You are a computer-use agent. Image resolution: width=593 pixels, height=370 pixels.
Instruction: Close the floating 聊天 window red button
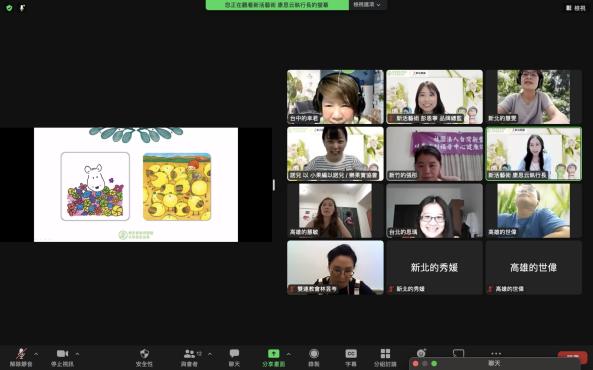[416, 364]
